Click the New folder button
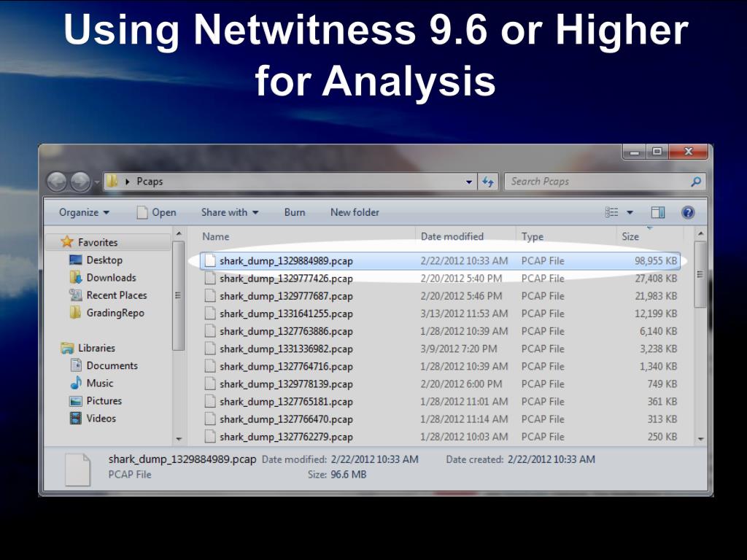The image size is (747, 560). [355, 212]
